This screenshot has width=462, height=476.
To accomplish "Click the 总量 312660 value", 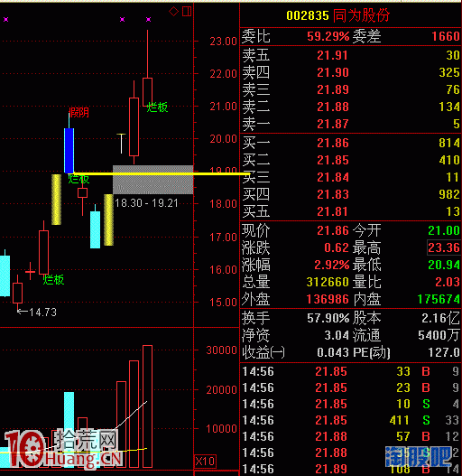I will 328,282.
